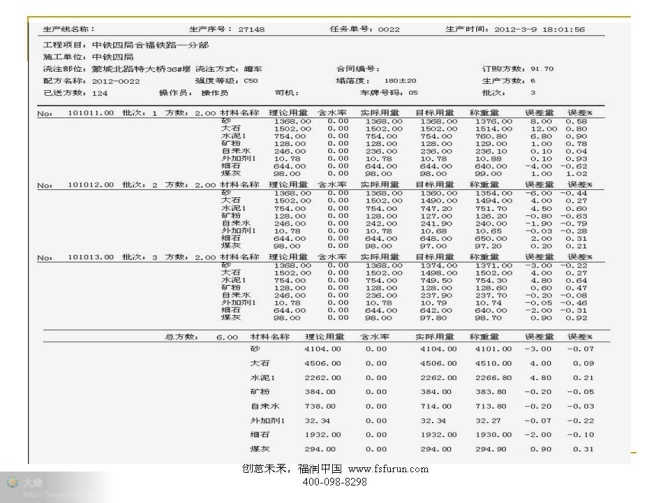Click summary weighed total 383.80 for 矿粉

pos(491,392)
